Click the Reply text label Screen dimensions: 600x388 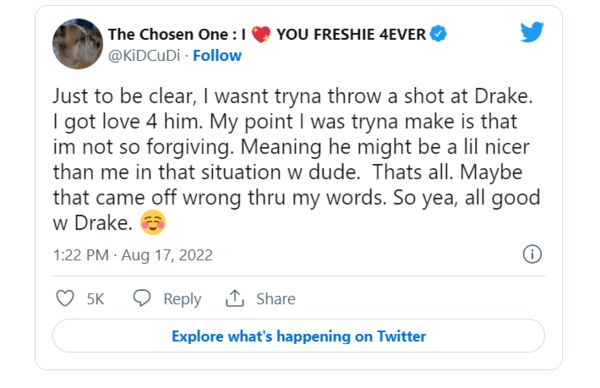182,299
